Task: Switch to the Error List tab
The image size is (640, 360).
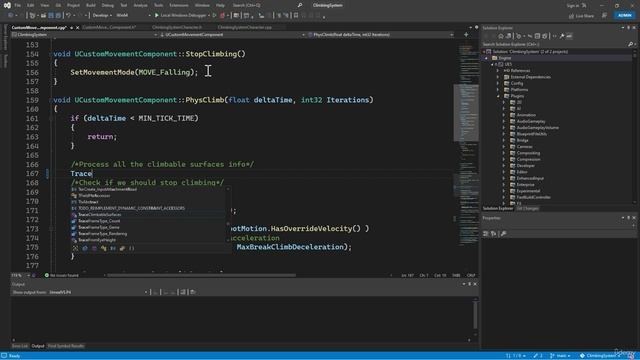Action: coord(20,346)
